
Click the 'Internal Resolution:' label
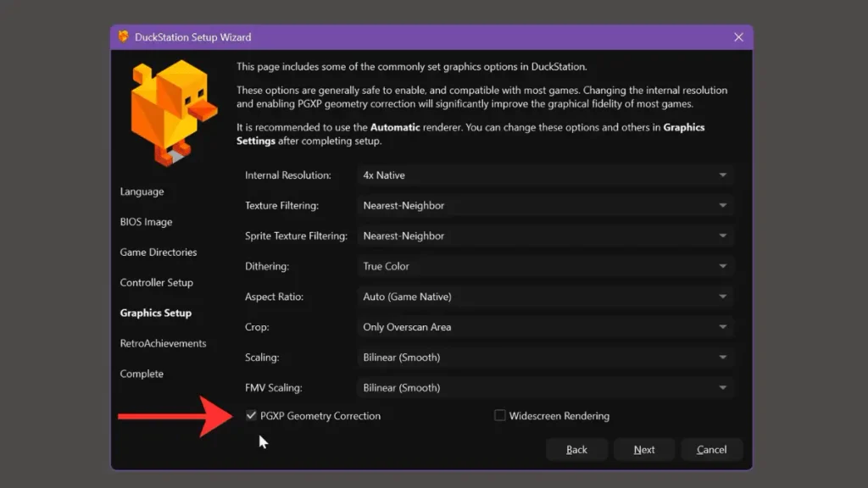click(x=288, y=175)
